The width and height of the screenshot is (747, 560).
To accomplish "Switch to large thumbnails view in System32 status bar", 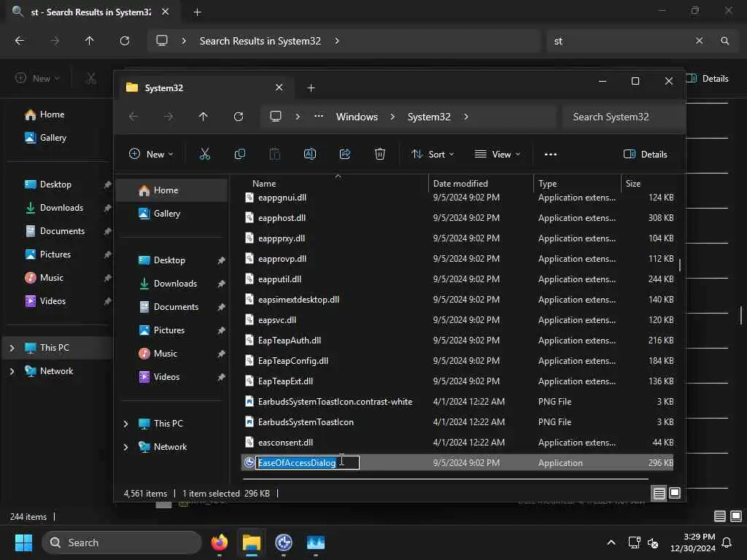I will (x=675, y=493).
